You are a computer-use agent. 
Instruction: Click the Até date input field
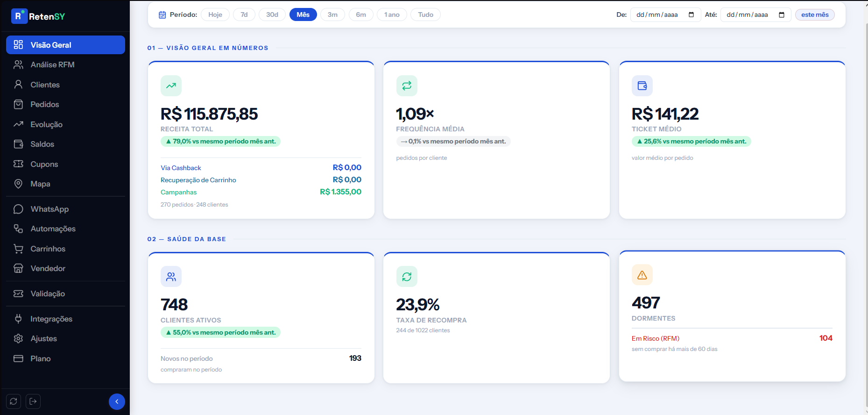click(755, 14)
